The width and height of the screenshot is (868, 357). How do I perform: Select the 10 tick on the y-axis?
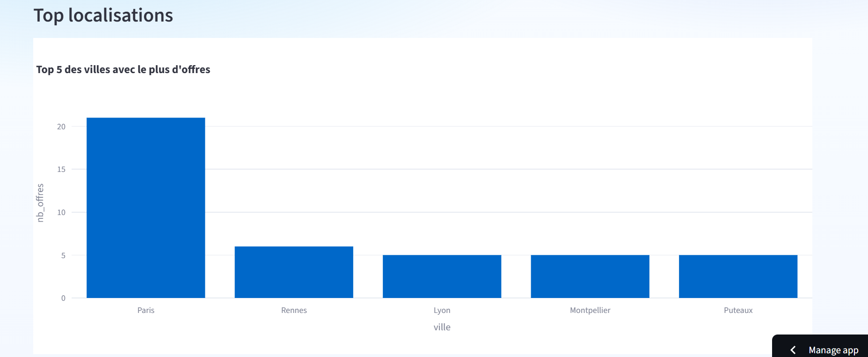61,212
